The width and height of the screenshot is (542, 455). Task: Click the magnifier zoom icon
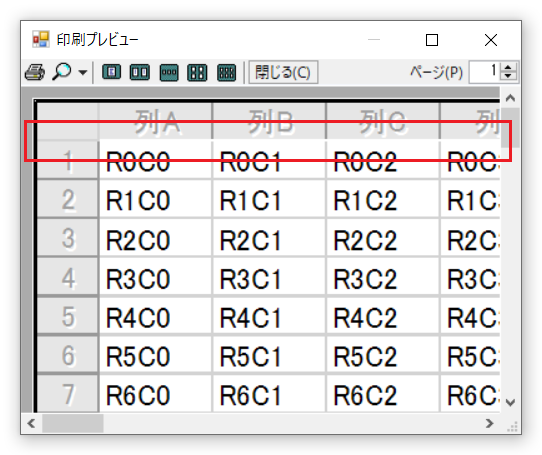(x=62, y=72)
